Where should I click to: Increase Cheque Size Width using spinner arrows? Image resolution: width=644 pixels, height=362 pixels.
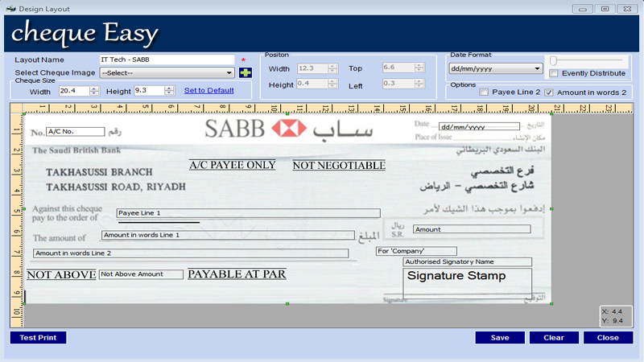coord(94,88)
